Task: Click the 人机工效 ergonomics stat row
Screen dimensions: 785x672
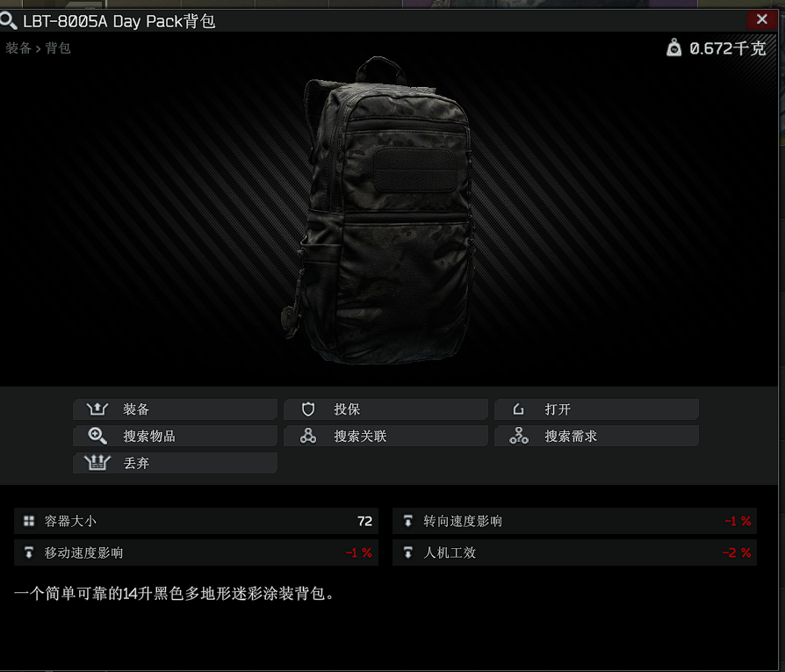Action: click(x=575, y=553)
